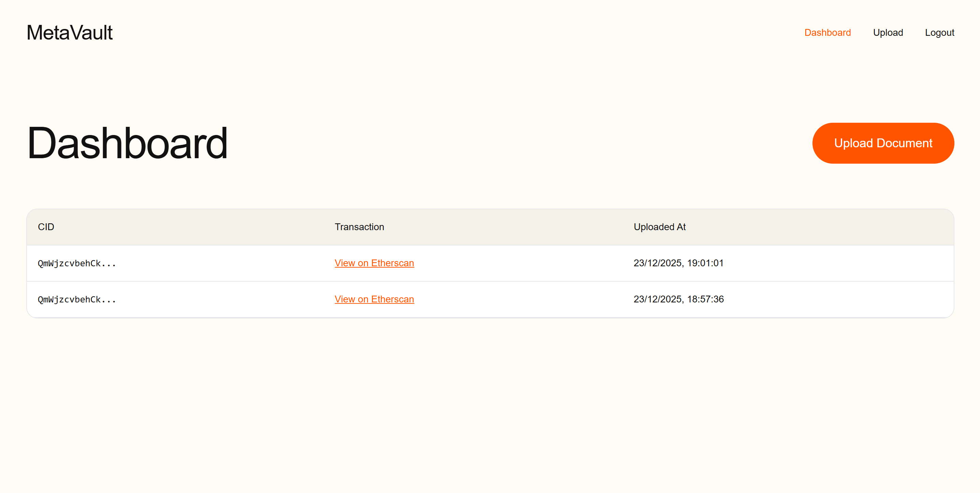Click the Upload Document button
Screen dimensions: 980x493
(x=883, y=143)
